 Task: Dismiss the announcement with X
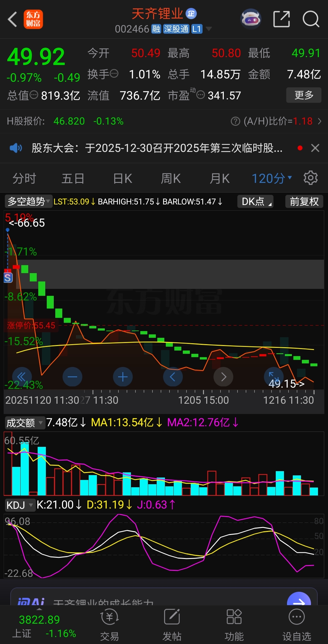point(315,148)
